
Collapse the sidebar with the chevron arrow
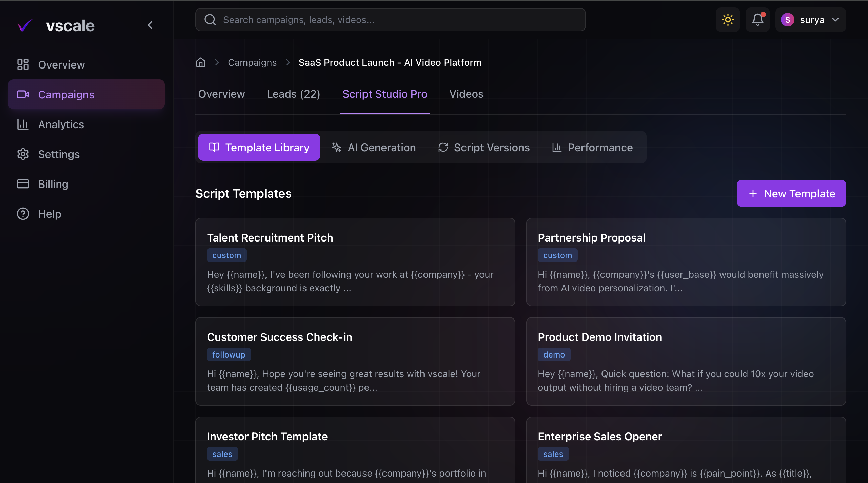(150, 25)
